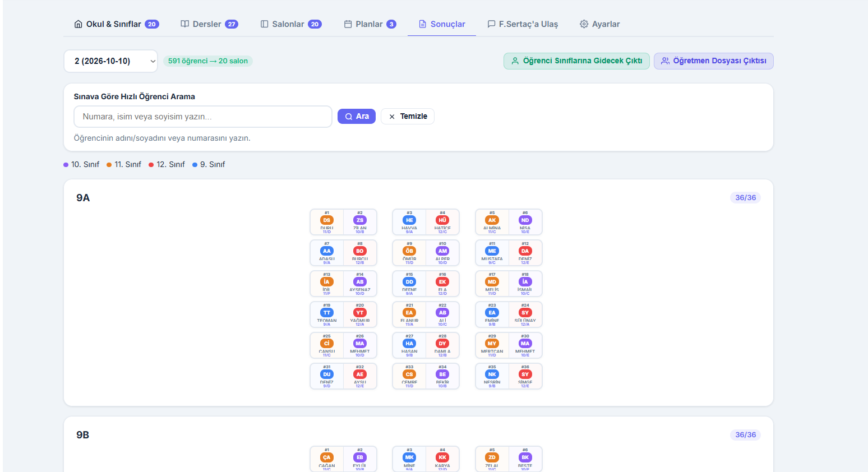Click the red 12. Sınıf legend dot
The image size is (868, 472).
pyautogui.click(x=151, y=165)
